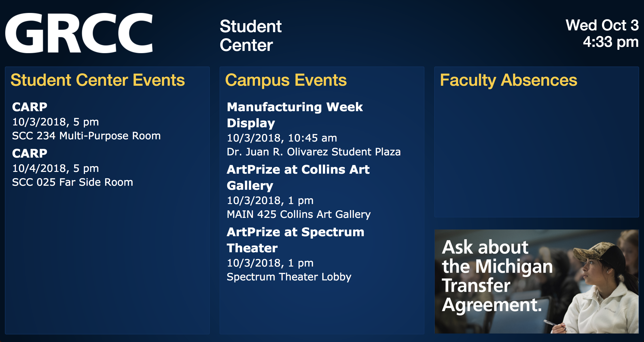The width and height of the screenshot is (644, 342).
Task: Click the Michigan Transfer Agreement banner
Action: click(x=536, y=281)
